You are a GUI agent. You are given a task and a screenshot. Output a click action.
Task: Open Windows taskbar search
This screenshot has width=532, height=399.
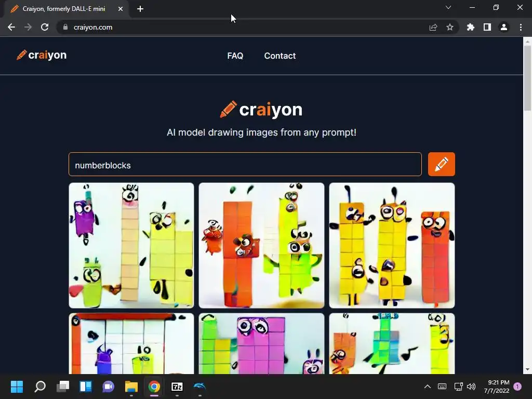(40, 387)
